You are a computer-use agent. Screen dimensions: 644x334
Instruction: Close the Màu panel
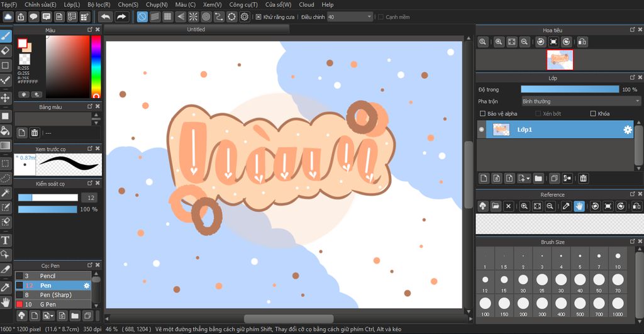click(x=97, y=30)
